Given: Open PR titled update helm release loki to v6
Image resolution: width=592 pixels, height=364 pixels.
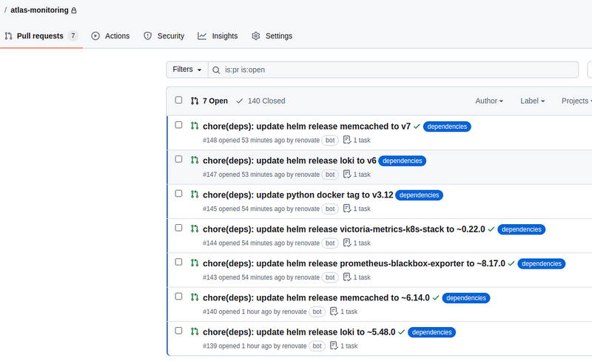Looking at the screenshot, I should [289, 161].
